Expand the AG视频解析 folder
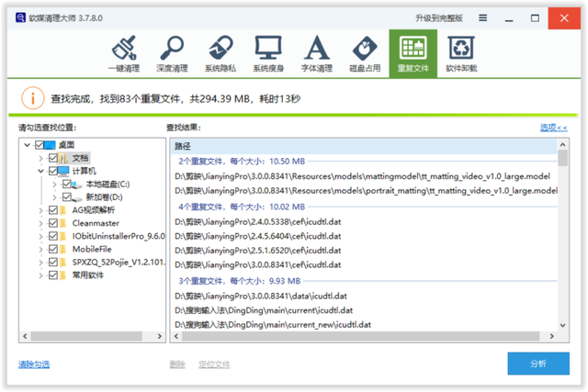588x392 pixels. tap(40, 210)
